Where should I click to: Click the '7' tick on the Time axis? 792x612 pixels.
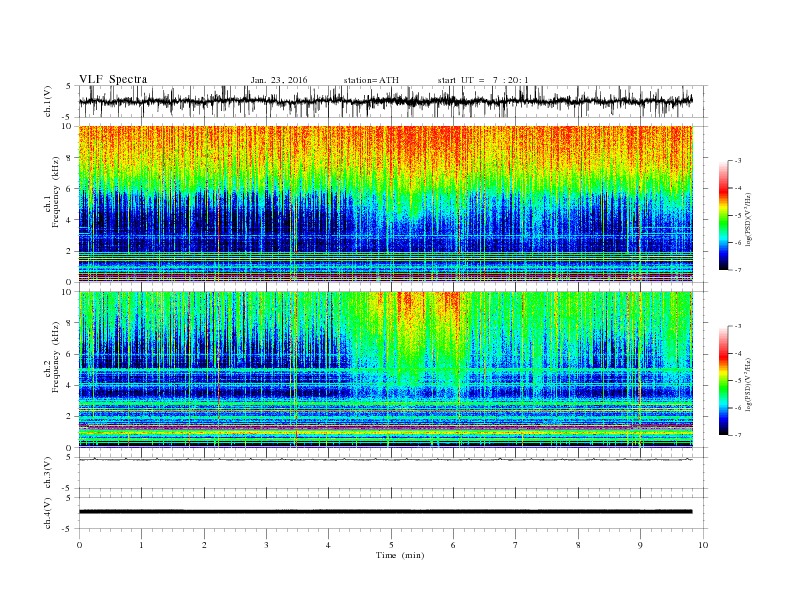[516, 545]
